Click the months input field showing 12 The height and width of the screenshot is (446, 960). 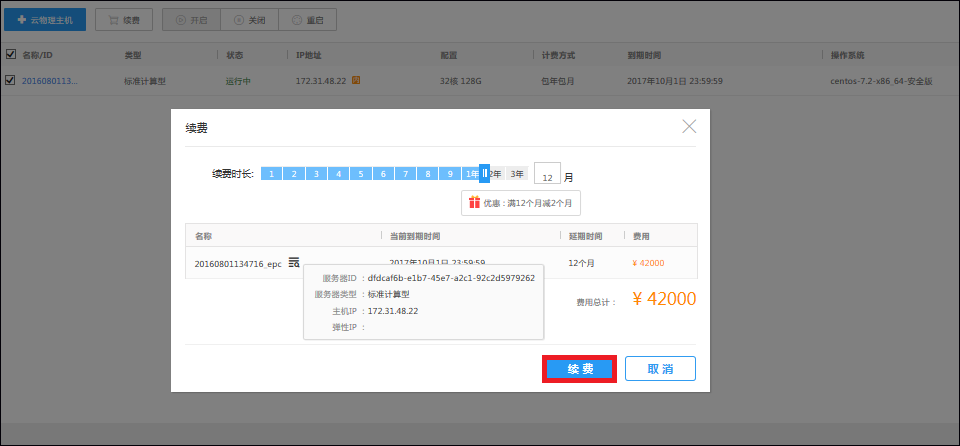[x=547, y=175]
